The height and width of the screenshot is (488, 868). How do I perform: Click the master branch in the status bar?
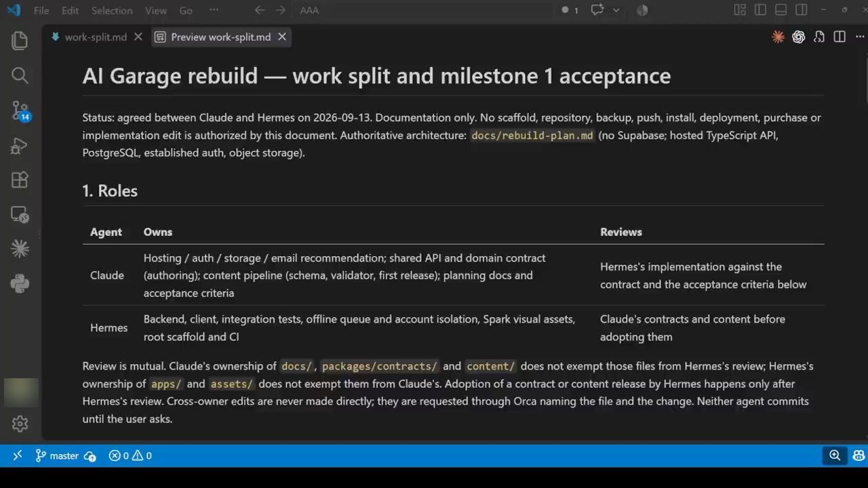tap(57, 455)
